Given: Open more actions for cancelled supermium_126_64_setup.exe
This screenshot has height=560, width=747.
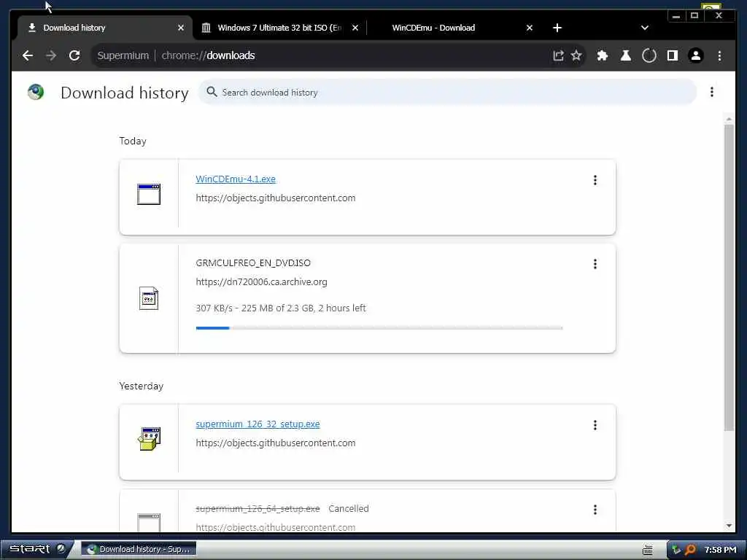Looking at the screenshot, I should pyautogui.click(x=595, y=510).
